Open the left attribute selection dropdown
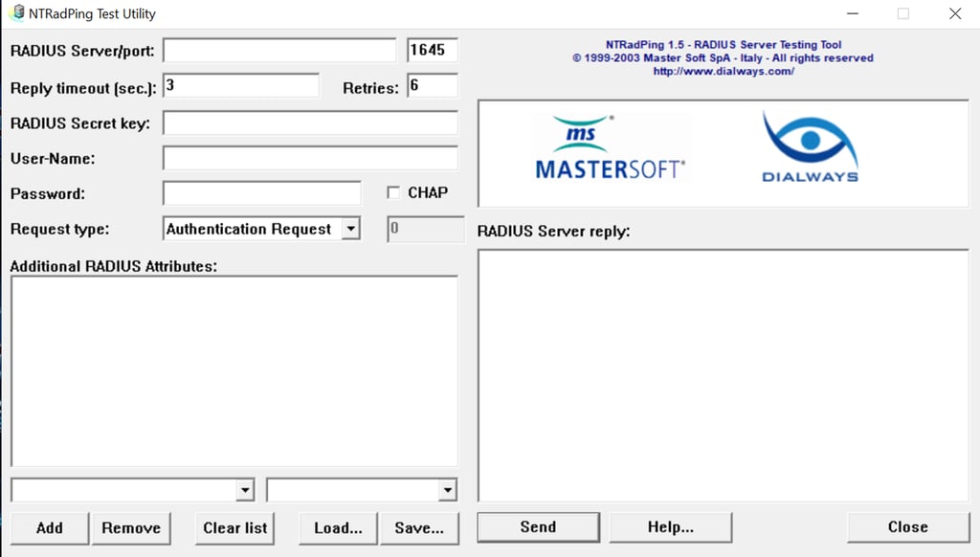The height and width of the screenshot is (557, 980). (247, 489)
